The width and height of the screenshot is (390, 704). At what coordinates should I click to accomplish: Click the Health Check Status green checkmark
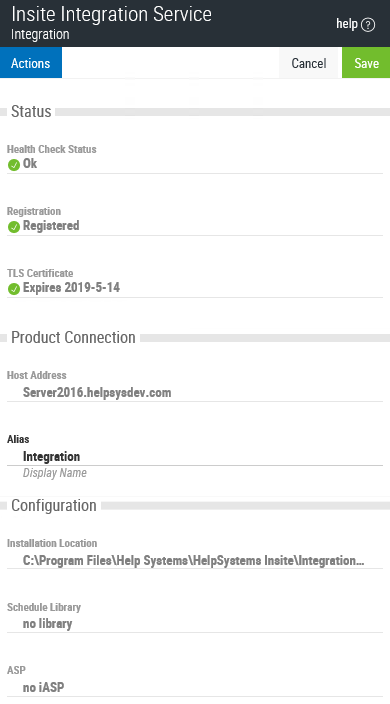pyautogui.click(x=14, y=165)
